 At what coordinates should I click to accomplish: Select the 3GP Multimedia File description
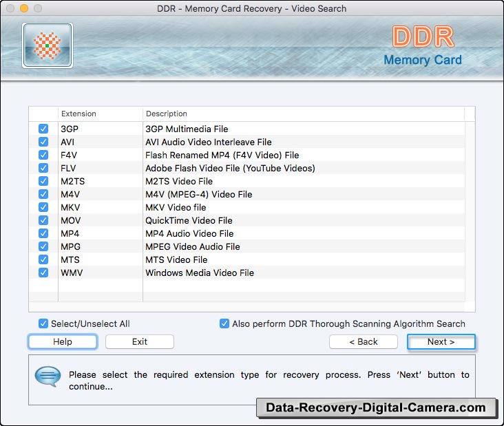point(187,129)
